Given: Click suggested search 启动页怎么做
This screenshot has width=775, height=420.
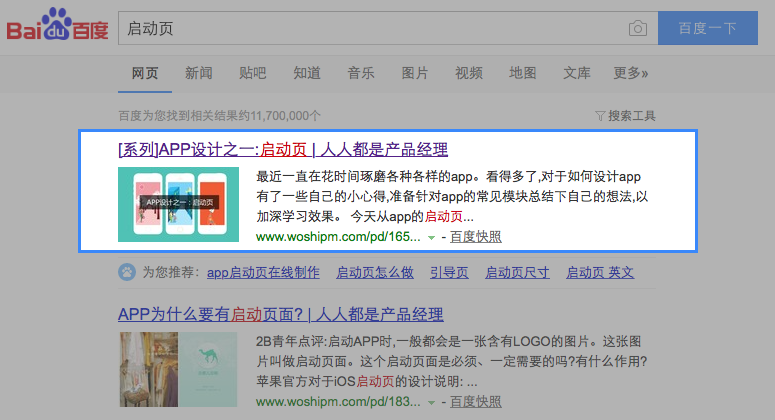Looking at the screenshot, I should pyautogui.click(x=375, y=272).
